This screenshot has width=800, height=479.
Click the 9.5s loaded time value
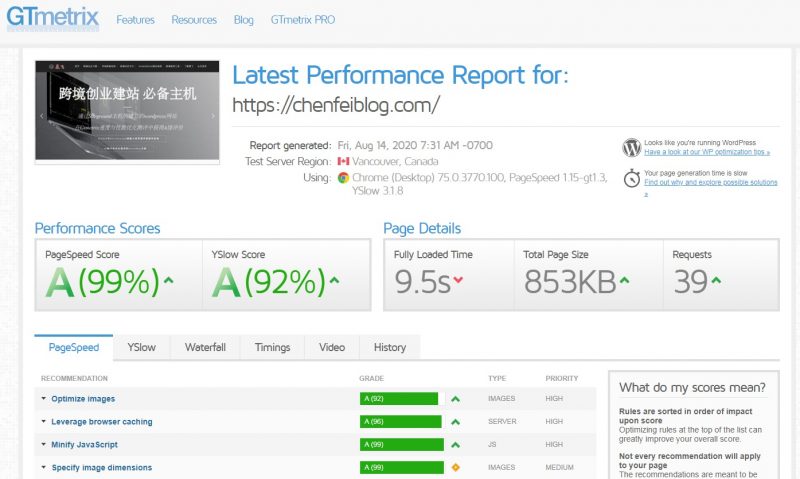(x=422, y=282)
